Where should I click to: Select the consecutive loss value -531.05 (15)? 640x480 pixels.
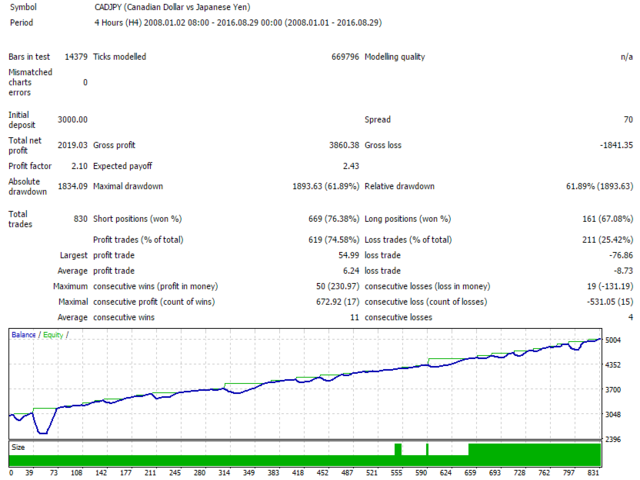point(610,302)
